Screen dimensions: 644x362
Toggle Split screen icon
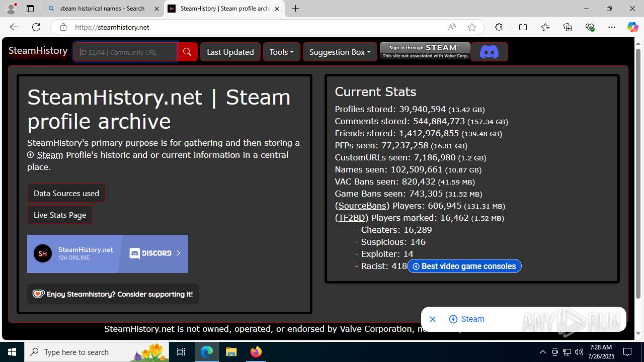pyautogui.click(x=523, y=27)
